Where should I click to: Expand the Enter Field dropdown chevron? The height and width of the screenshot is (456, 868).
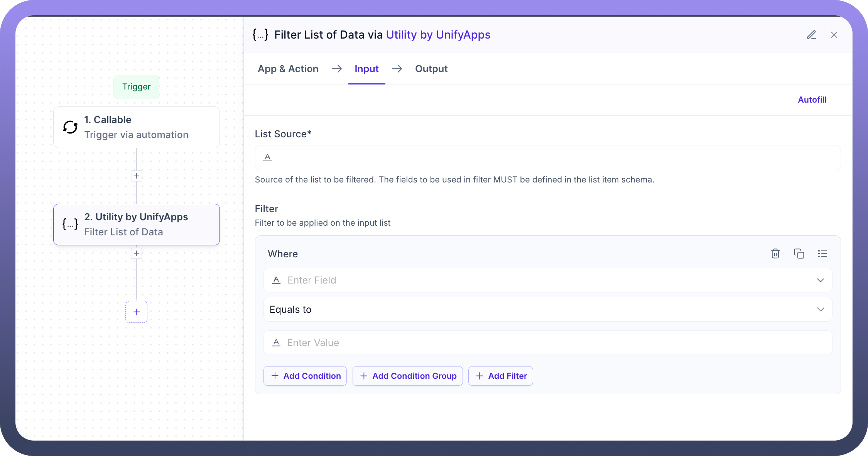(x=820, y=280)
